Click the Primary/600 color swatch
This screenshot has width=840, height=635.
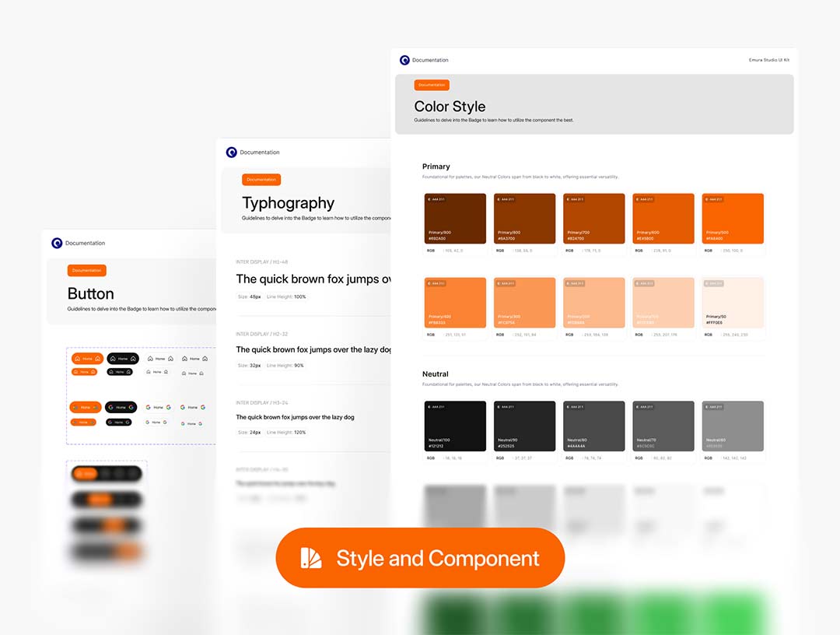click(x=663, y=219)
